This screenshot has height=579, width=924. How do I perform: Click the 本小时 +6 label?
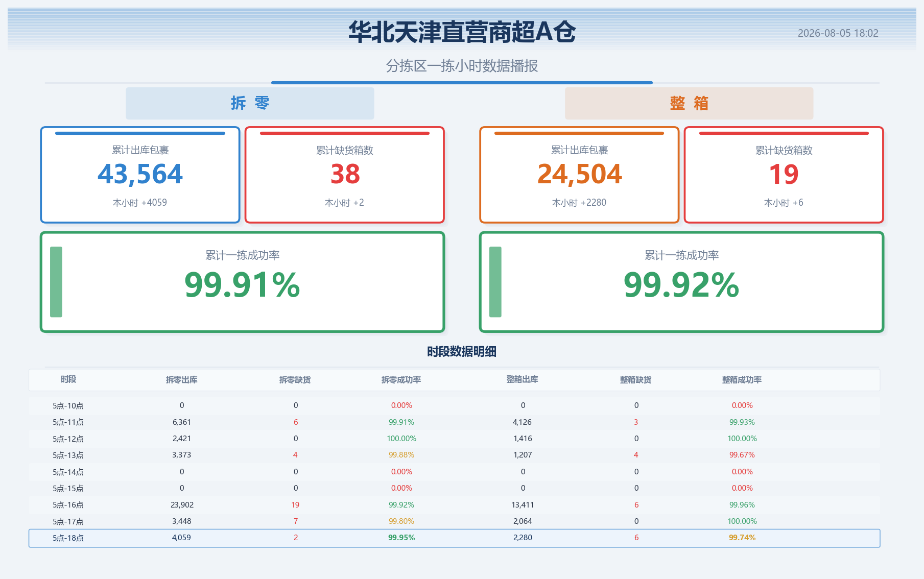tap(784, 203)
